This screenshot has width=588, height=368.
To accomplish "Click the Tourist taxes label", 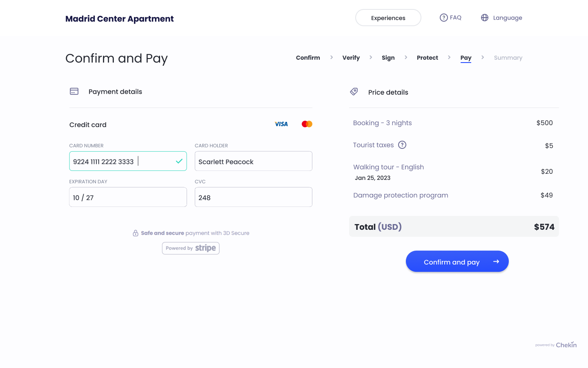I will tap(374, 145).
